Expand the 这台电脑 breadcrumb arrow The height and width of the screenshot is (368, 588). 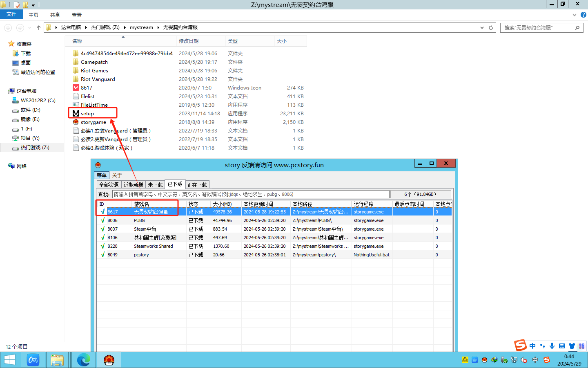tap(86, 27)
